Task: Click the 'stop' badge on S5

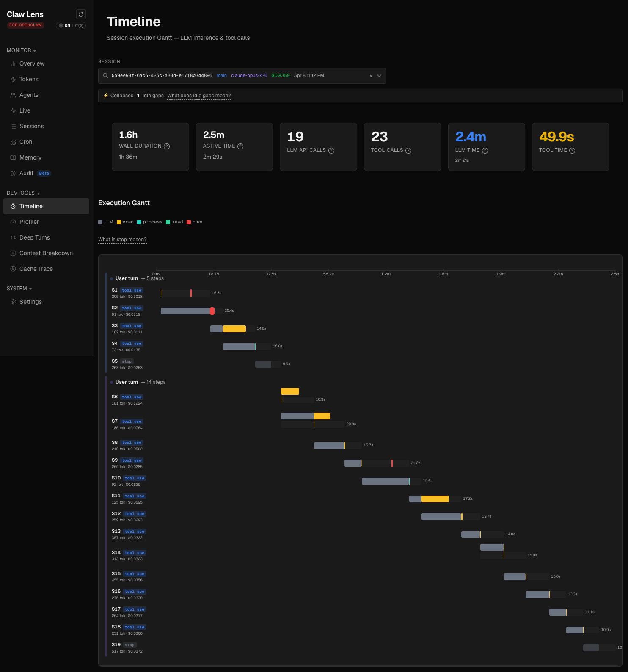Action: pos(127,361)
